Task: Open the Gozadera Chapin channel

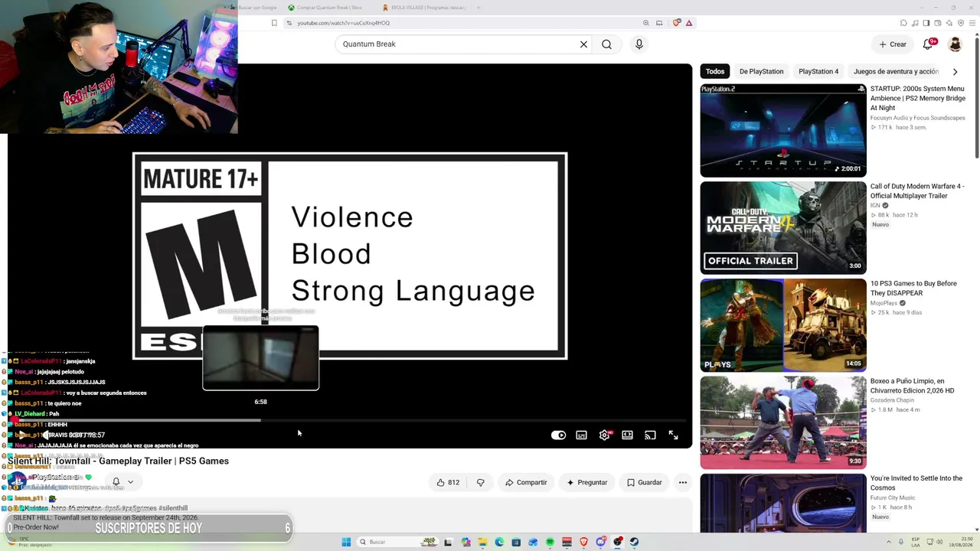Action: (x=893, y=400)
